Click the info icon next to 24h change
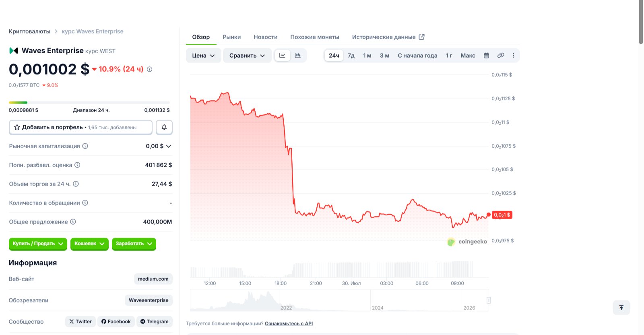This screenshot has height=335, width=644. (150, 69)
